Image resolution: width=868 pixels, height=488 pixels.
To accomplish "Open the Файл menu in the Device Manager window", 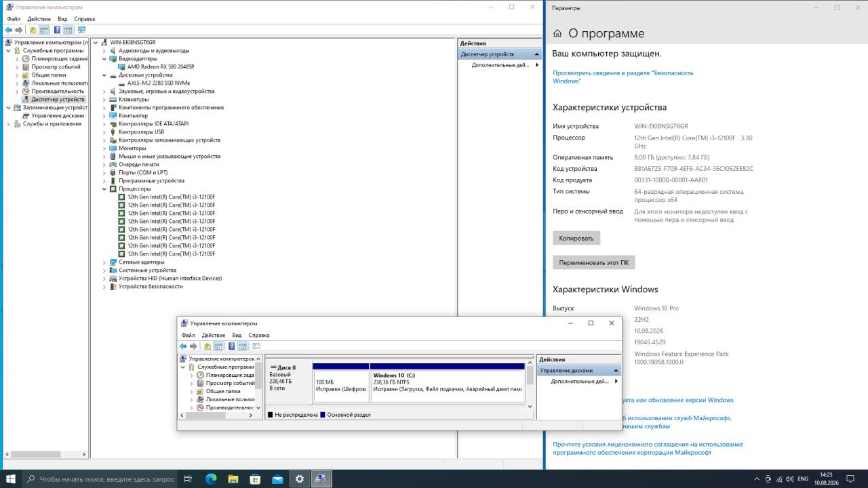I will (14, 19).
